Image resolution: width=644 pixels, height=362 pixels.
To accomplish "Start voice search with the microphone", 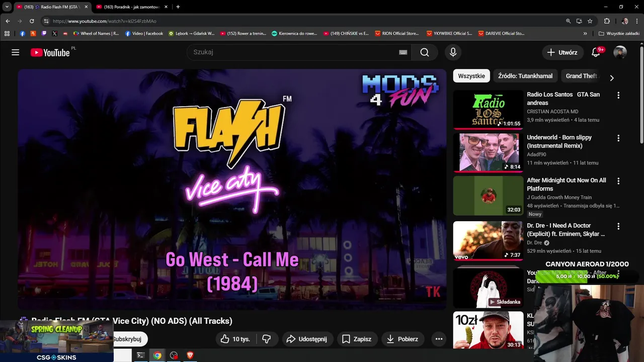I will [x=453, y=52].
